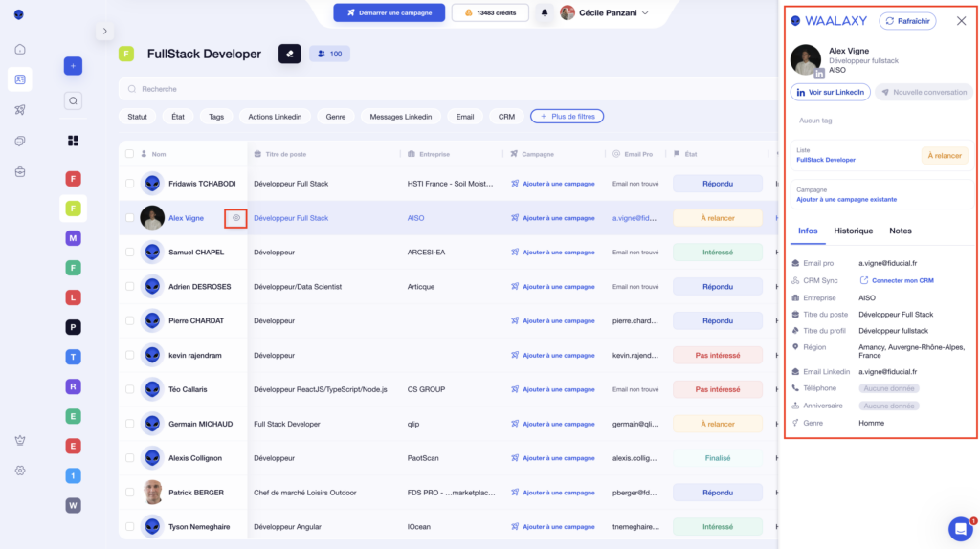Check the select-all checkbox in table header
The height and width of the screenshot is (549, 980).
(x=129, y=153)
